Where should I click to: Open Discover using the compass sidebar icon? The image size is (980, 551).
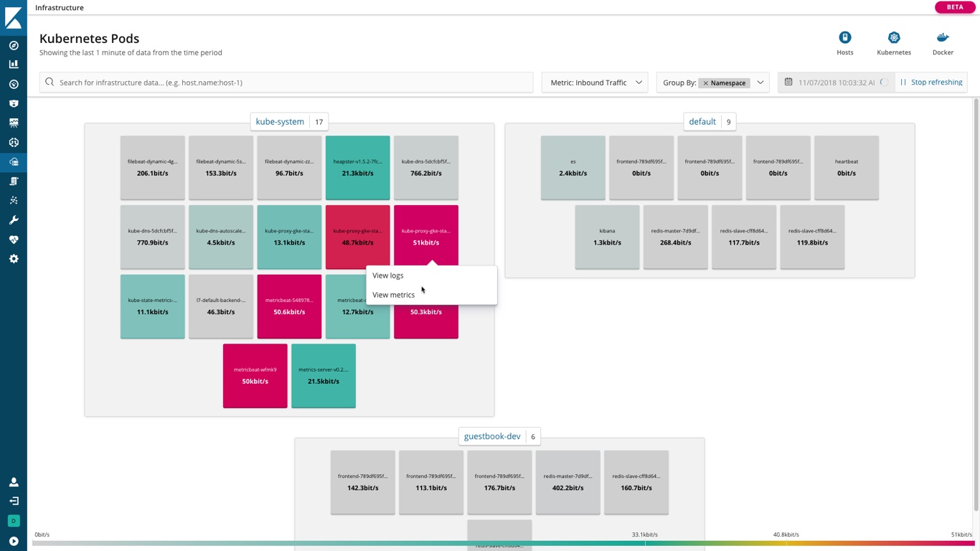pos(14,45)
